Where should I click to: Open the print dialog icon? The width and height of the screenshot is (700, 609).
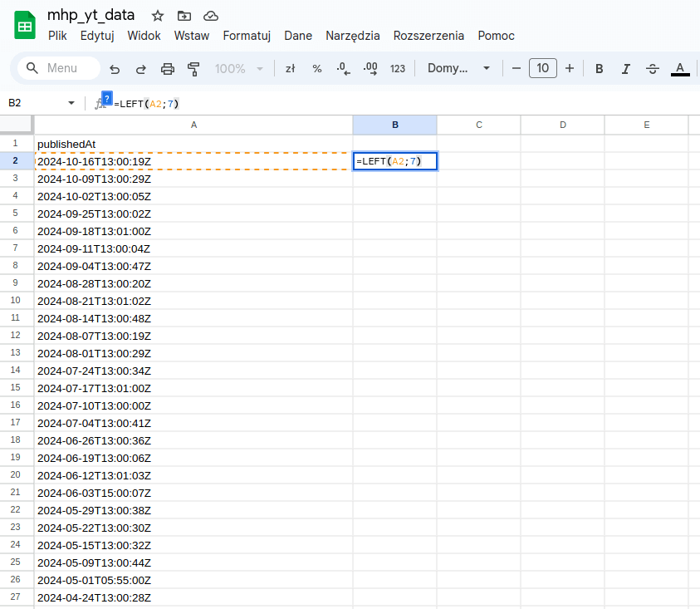tap(169, 69)
